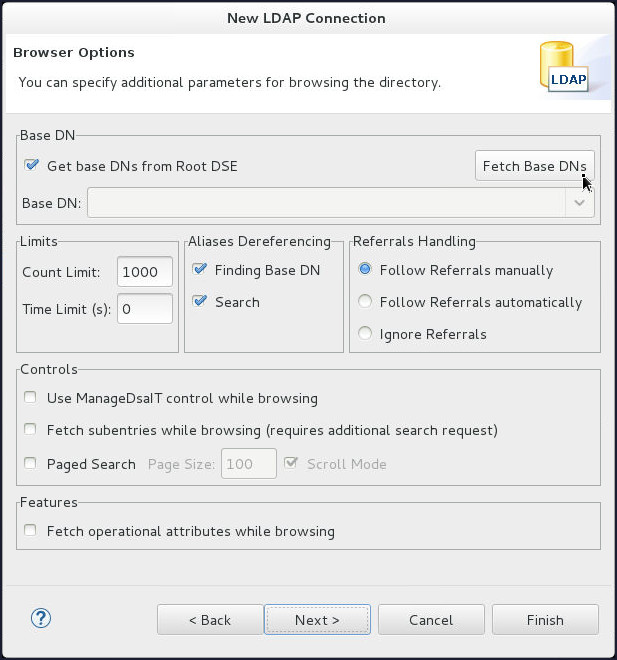Click the Count Limit input field
This screenshot has height=660, width=617.
[145, 272]
